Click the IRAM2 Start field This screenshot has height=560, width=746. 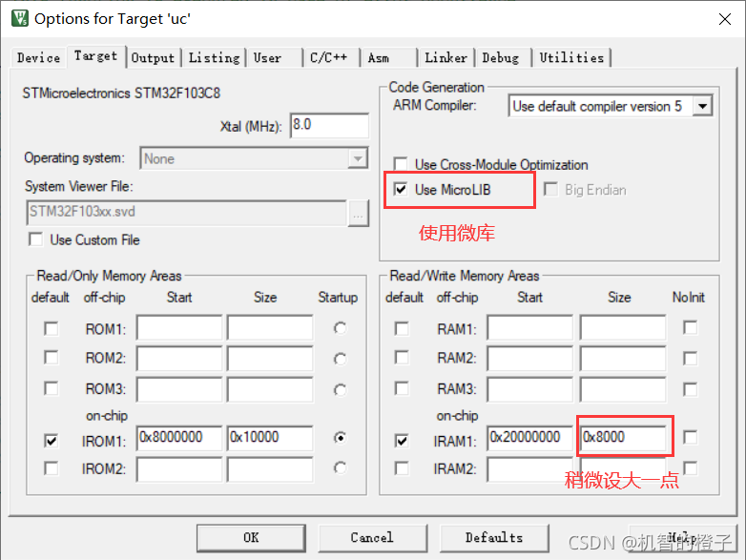(x=530, y=469)
